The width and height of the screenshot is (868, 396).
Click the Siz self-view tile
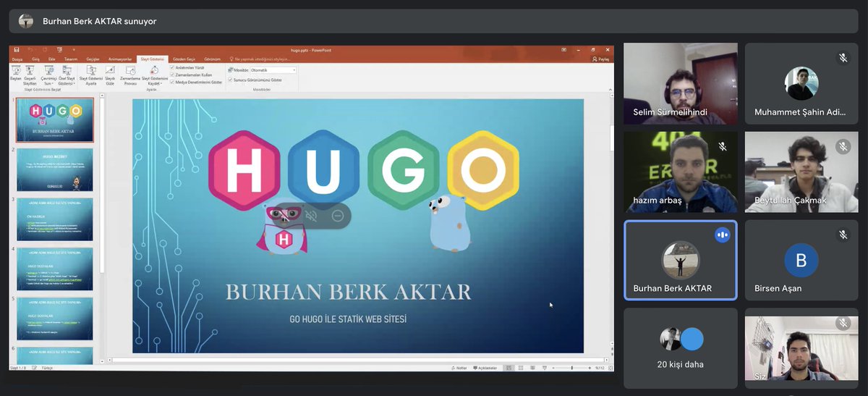coord(801,348)
